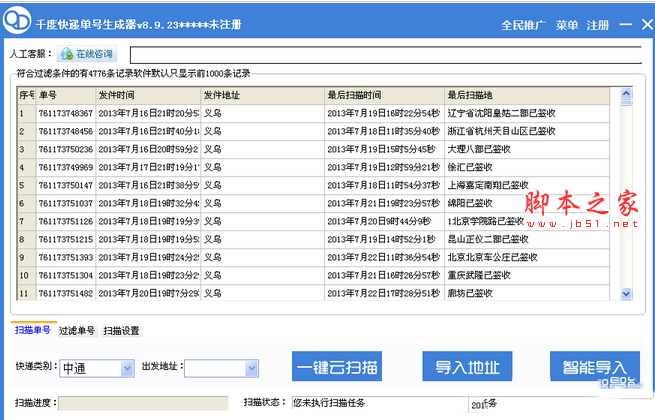Image resolution: width=655 pixels, height=420 pixels.
Task: Select tracking number 761173748456
Action: pyautogui.click(x=66, y=132)
